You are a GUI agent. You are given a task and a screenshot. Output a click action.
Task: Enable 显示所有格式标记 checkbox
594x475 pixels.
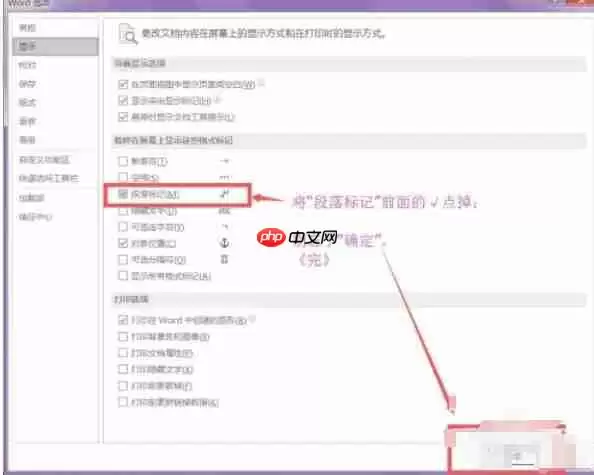click(123, 276)
